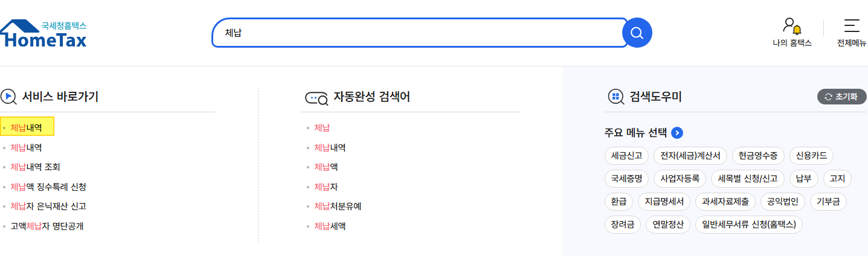Select the 전자(세금)계산서 chip
The image size is (868, 256).
pos(690,156)
